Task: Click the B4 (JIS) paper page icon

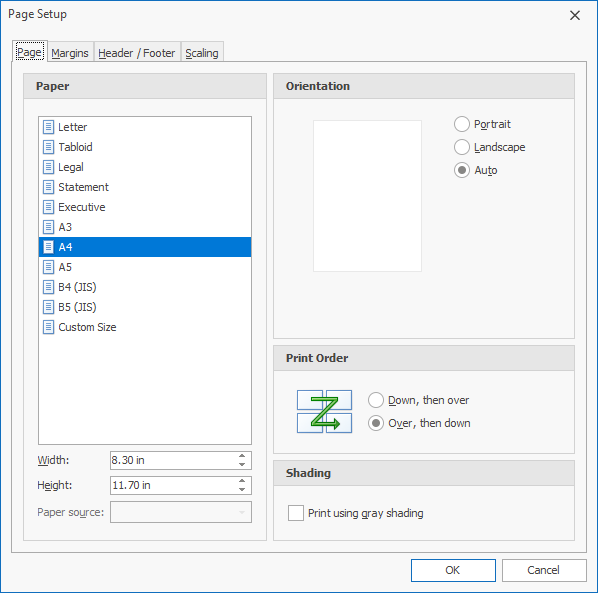Action: click(x=48, y=287)
